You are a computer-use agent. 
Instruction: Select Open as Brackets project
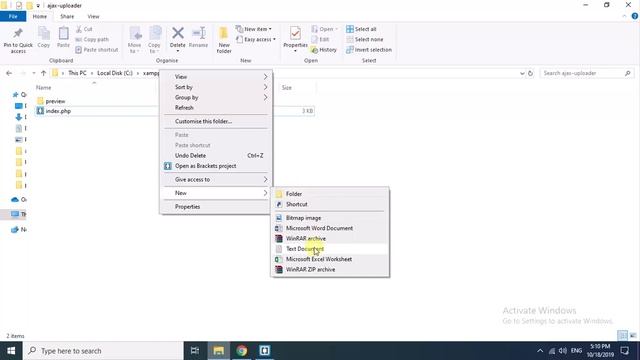tap(216, 166)
